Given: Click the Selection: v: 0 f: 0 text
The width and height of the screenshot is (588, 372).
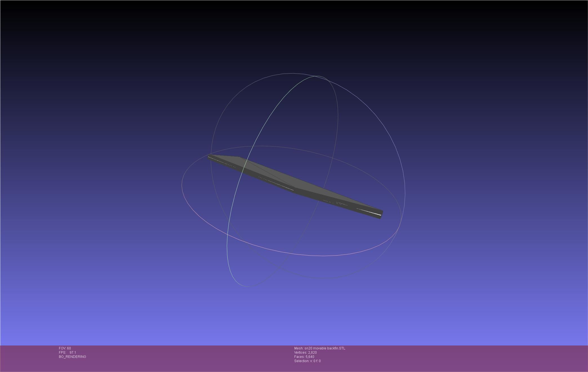Looking at the screenshot, I should 307,361.
